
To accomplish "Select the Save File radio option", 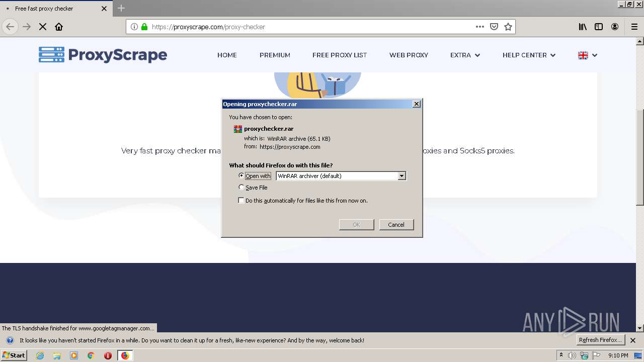I will (242, 187).
